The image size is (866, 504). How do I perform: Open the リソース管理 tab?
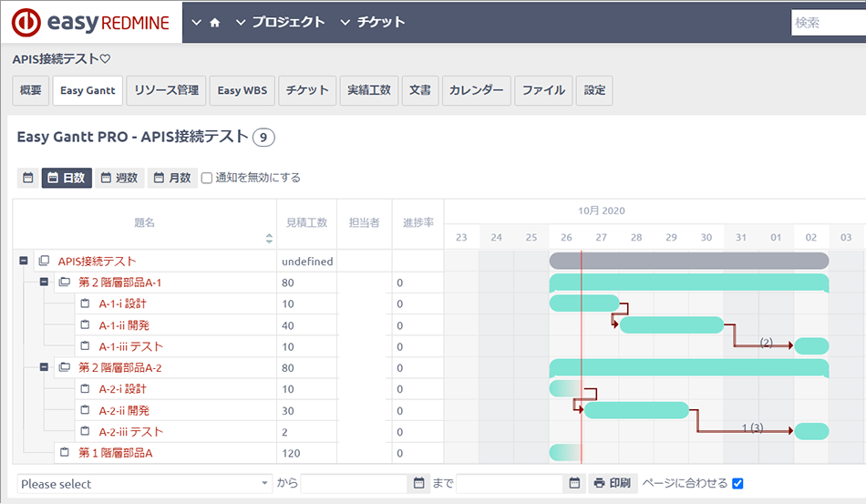pos(166,90)
